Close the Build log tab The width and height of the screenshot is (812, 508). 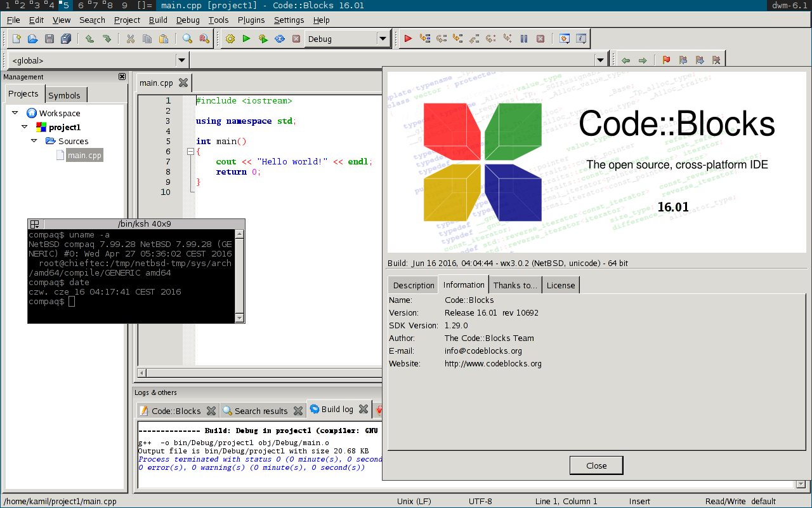pyautogui.click(x=363, y=410)
